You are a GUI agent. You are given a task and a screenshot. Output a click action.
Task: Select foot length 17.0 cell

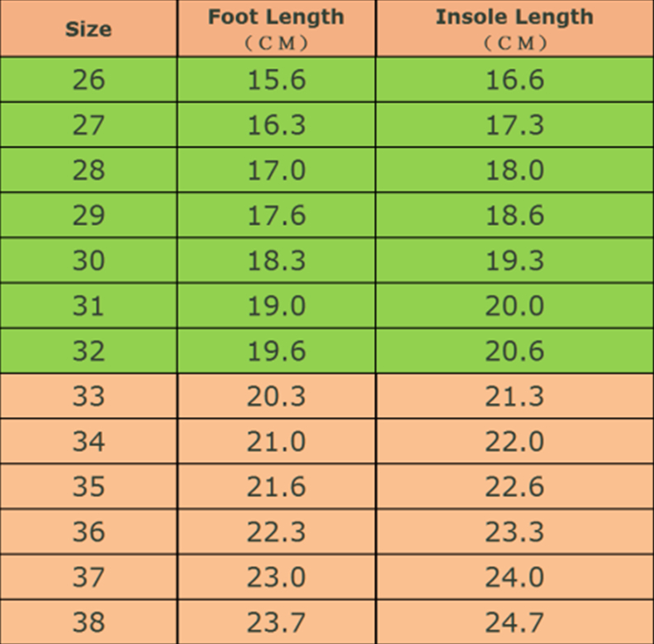[277, 170]
